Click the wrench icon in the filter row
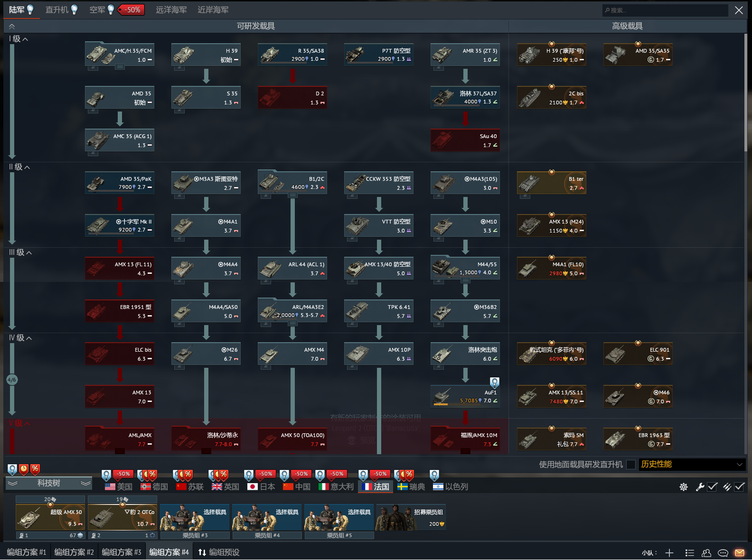 [x=700, y=487]
